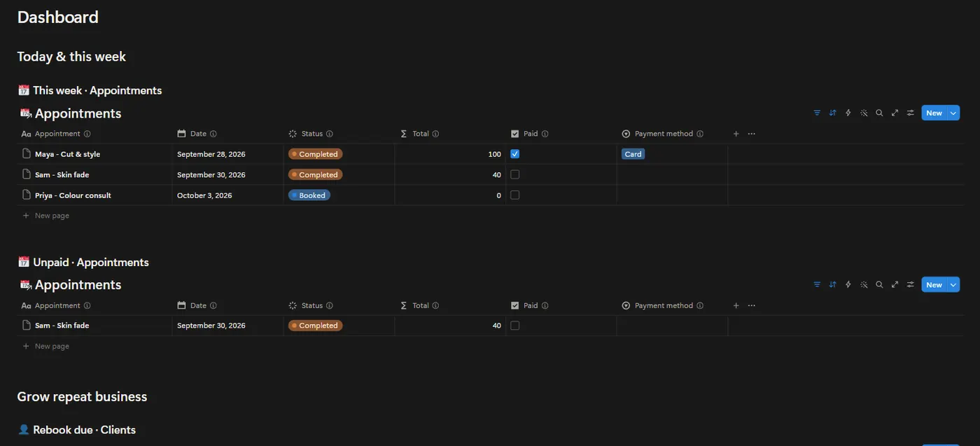Open the Appointments database title under Unpaid

78,285
